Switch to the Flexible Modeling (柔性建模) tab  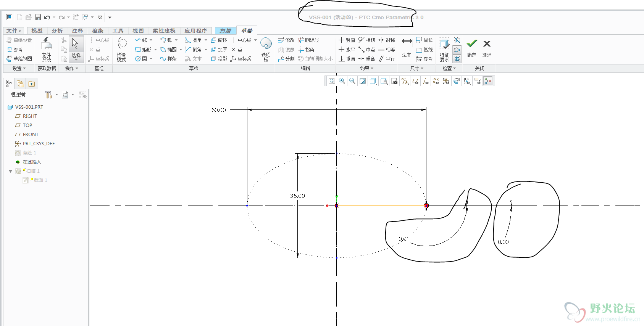click(164, 31)
